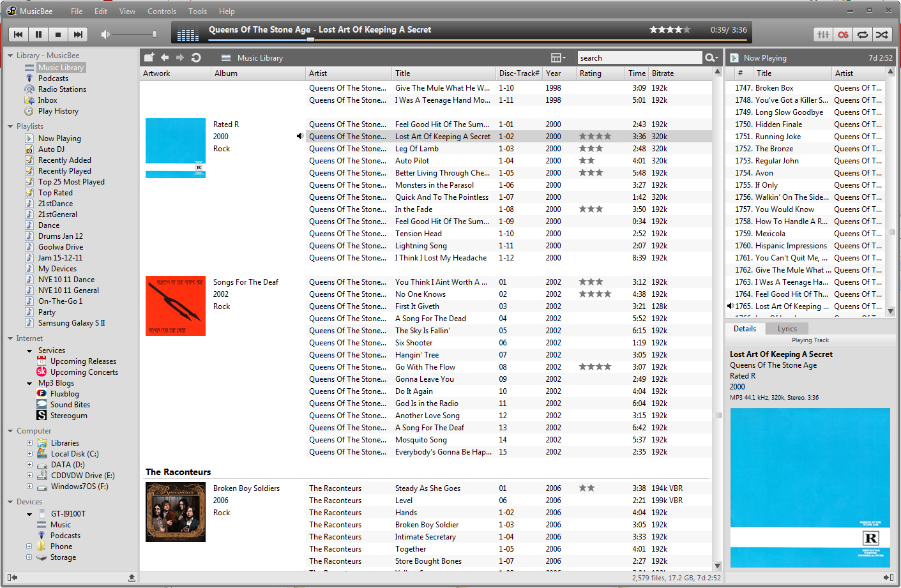Screen dimensions: 901x588
Task: Enable shuffle playback mode
Action: pos(882,34)
